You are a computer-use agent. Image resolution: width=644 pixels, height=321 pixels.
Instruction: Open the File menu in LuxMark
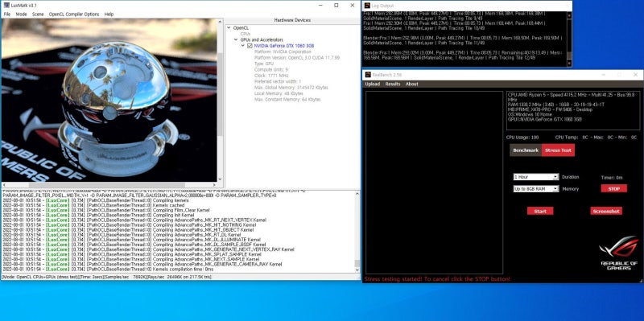(x=7, y=14)
